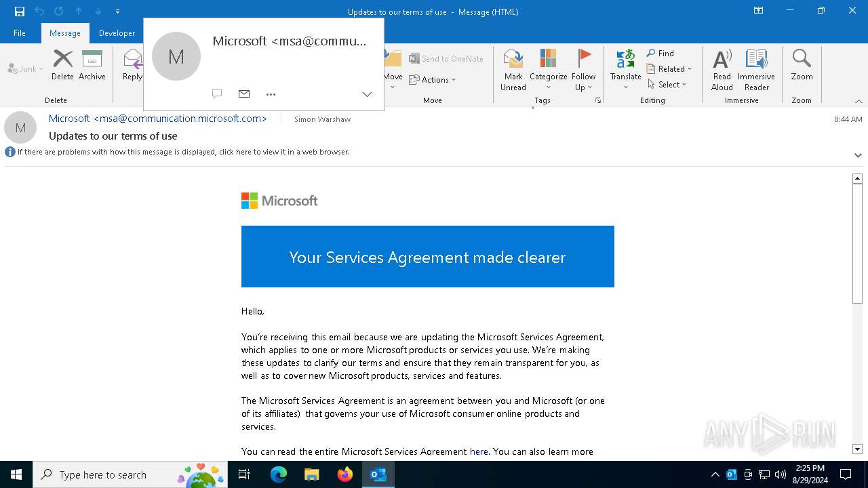The image size is (868, 488).
Task: Click the chat bubble icon on contact card
Action: pyautogui.click(x=217, y=94)
